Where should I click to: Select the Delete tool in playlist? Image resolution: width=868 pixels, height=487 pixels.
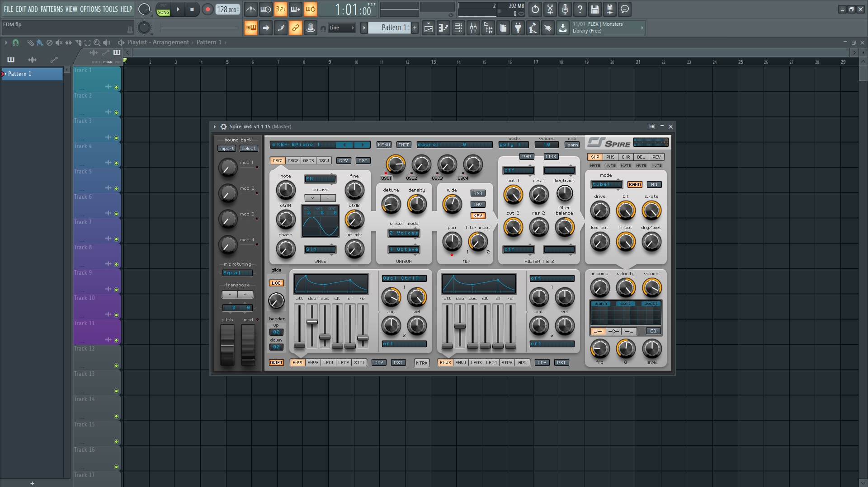[x=49, y=42]
